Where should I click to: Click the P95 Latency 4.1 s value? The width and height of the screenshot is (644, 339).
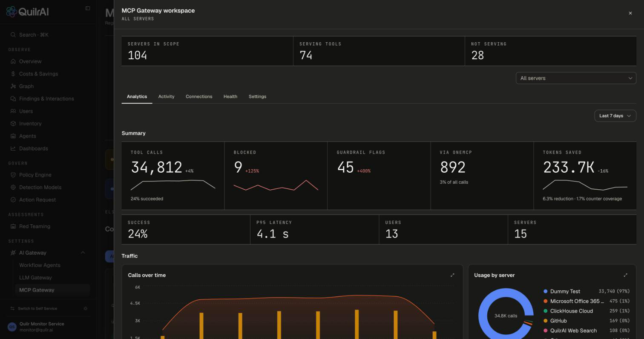[273, 234]
